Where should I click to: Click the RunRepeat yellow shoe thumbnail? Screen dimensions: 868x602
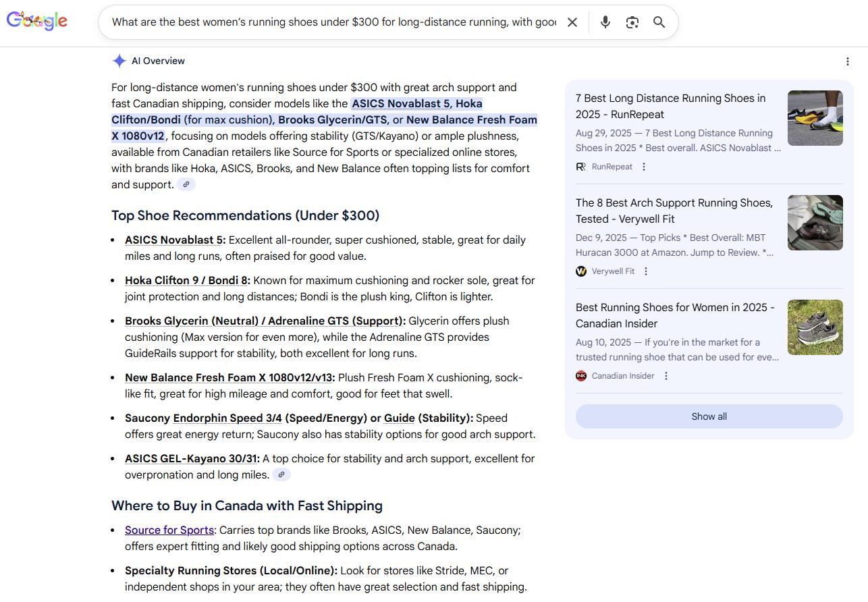tap(815, 118)
